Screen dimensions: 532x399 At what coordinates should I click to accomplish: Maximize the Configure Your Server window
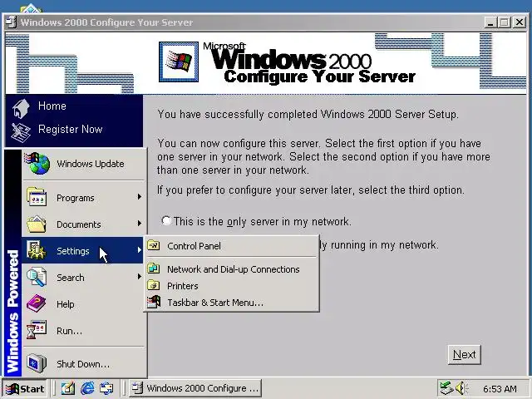tap(505, 22)
